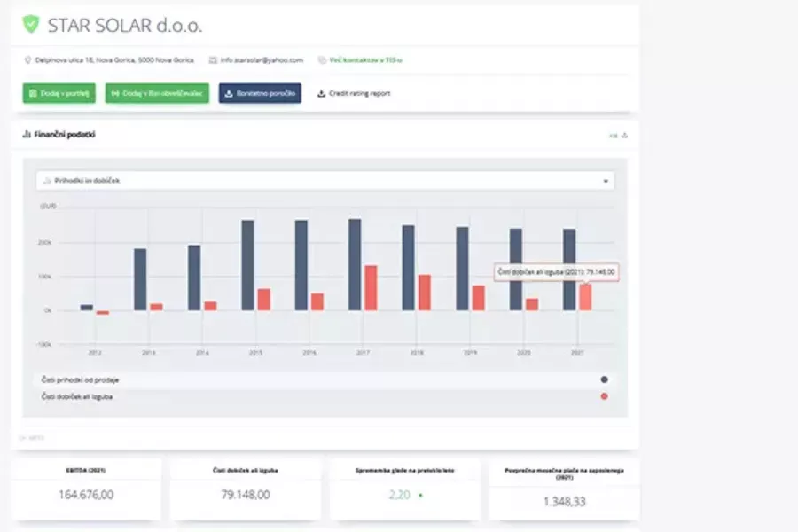Click the 2017 dark blue revenue bar
The height and width of the screenshot is (532, 798).
click(355, 264)
